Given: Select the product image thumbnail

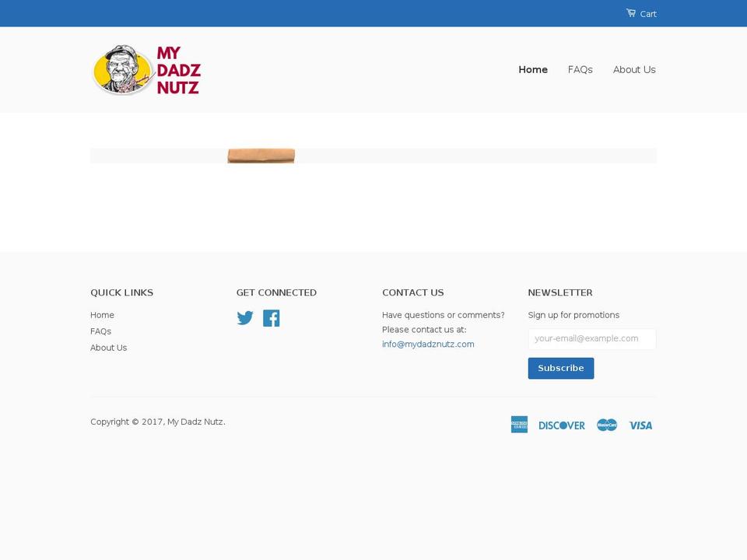Looking at the screenshot, I should (261, 154).
